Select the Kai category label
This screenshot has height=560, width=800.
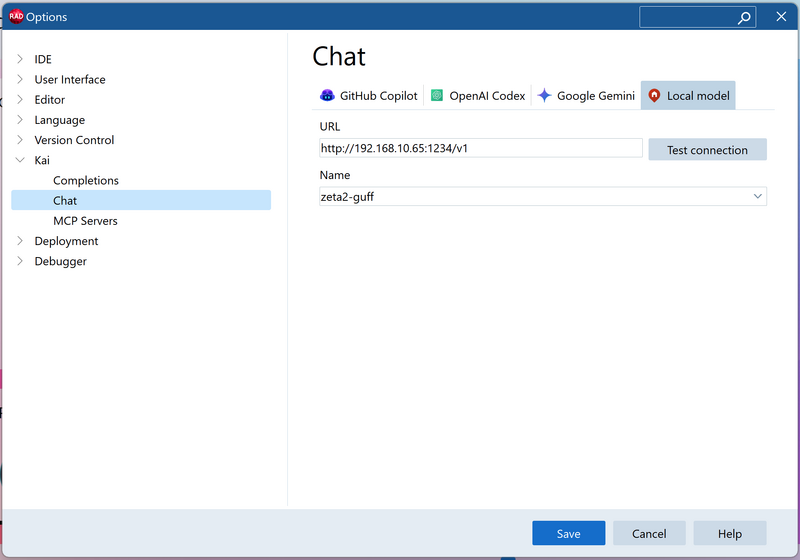click(42, 160)
